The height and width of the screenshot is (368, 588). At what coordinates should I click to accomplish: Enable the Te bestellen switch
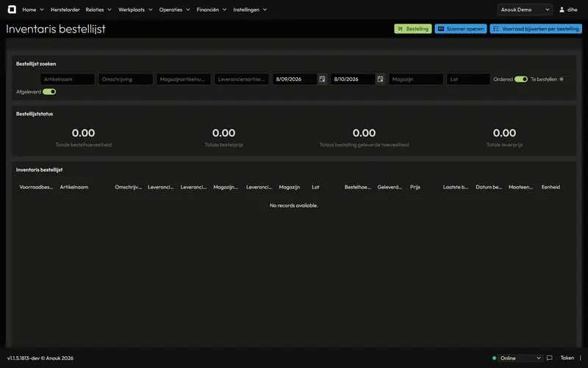coord(564,79)
